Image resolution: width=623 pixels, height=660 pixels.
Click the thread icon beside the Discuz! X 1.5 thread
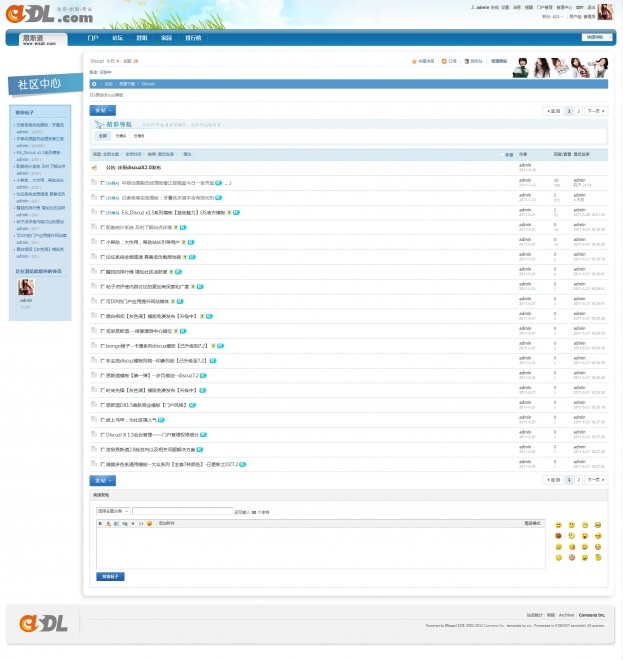click(94, 434)
